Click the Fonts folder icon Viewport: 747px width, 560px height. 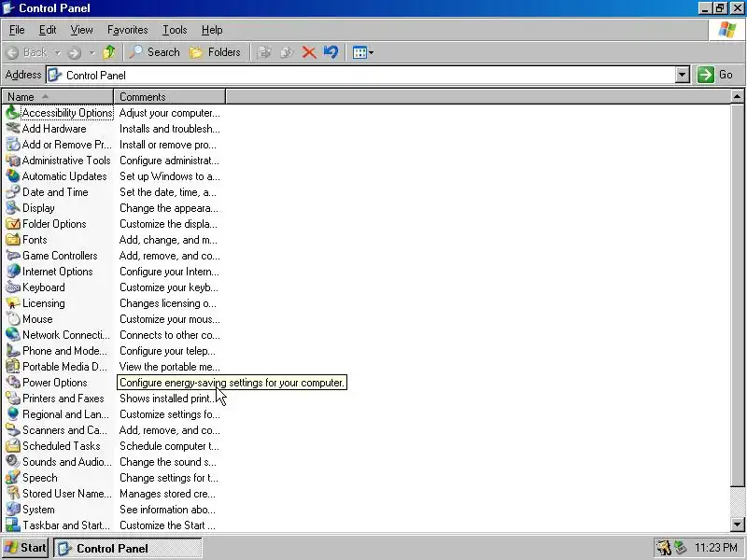pyautogui.click(x=12, y=240)
